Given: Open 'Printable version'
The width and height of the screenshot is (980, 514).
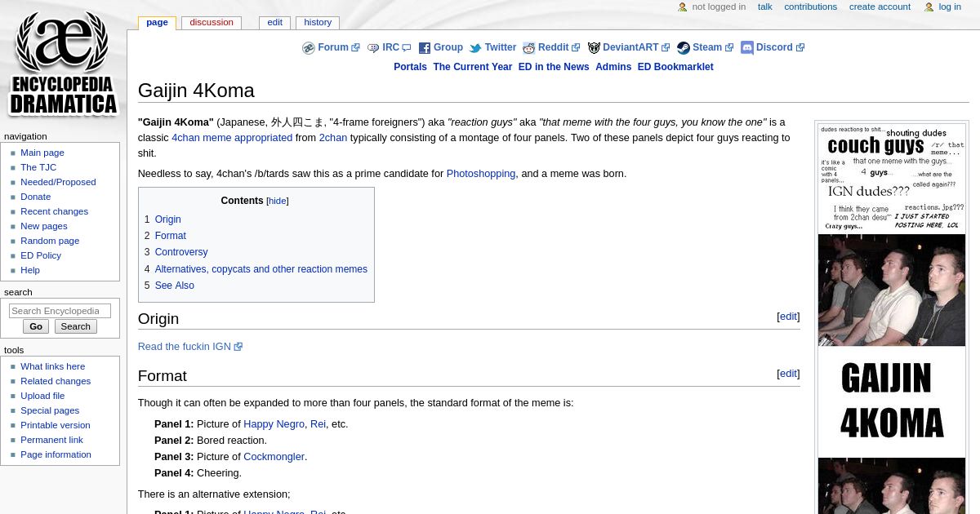Looking at the screenshot, I should coord(56,425).
